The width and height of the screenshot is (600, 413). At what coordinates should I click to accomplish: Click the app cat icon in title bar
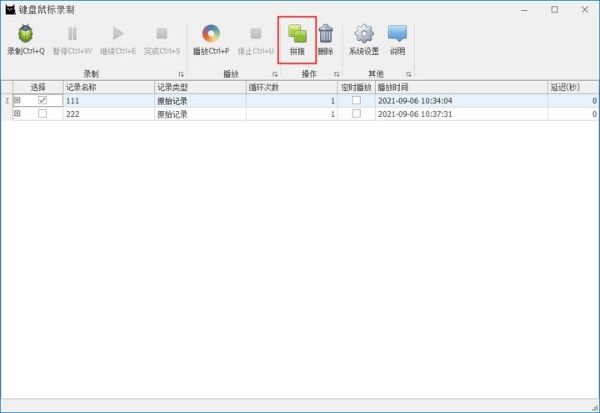coord(10,10)
